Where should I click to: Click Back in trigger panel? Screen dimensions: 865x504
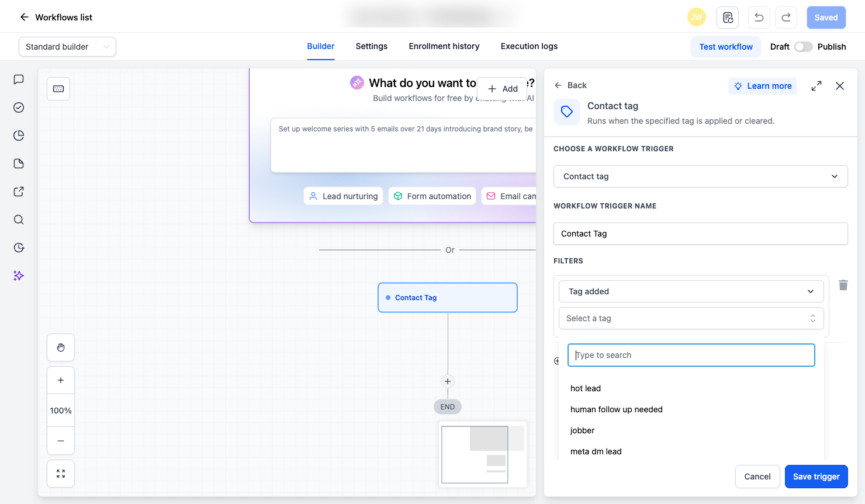(570, 85)
